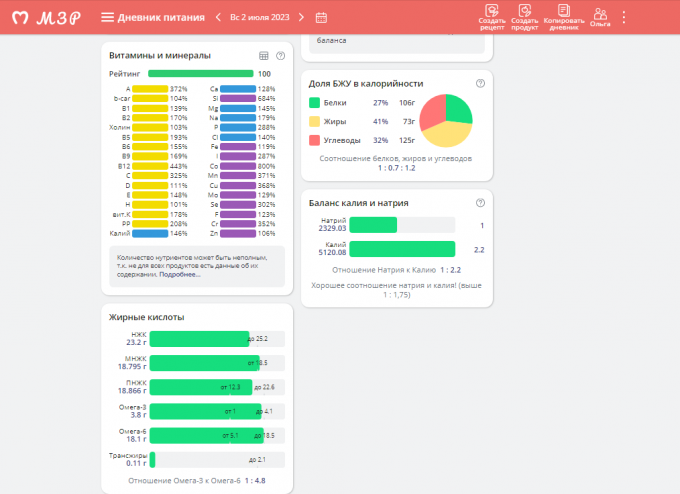This screenshot has height=494, width=680.
Task: Click help icon in Витамины и минералы panel
Action: click(x=280, y=56)
